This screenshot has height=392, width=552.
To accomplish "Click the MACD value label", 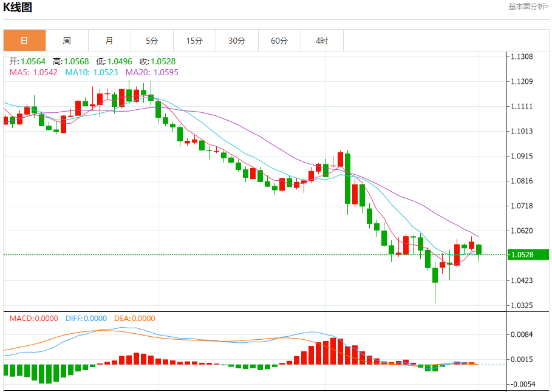I will pyautogui.click(x=33, y=319).
